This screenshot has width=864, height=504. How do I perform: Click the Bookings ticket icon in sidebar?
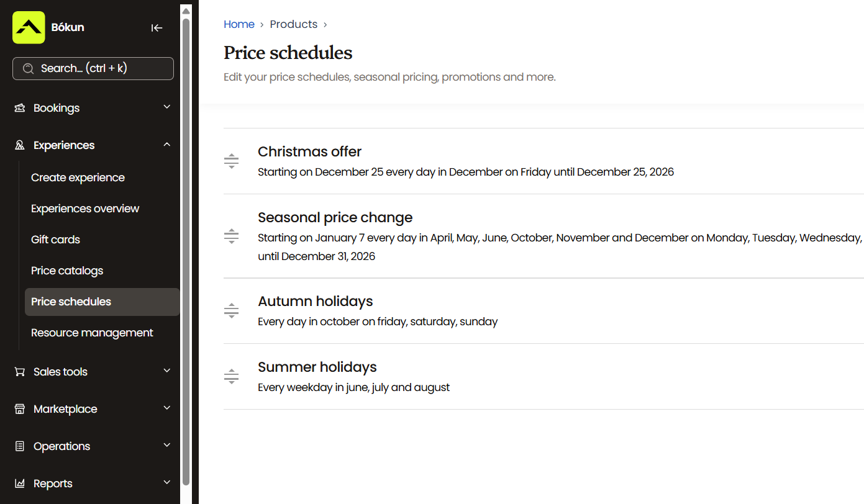(20, 108)
